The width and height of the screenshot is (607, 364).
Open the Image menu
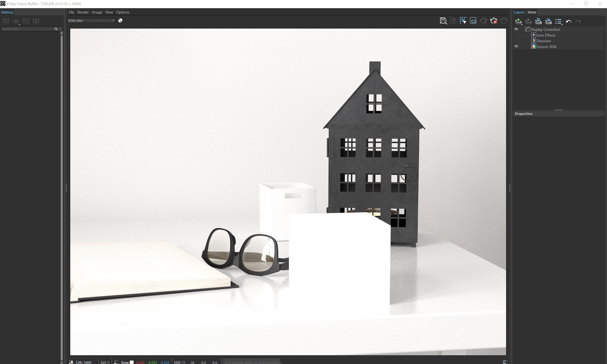(x=97, y=12)
